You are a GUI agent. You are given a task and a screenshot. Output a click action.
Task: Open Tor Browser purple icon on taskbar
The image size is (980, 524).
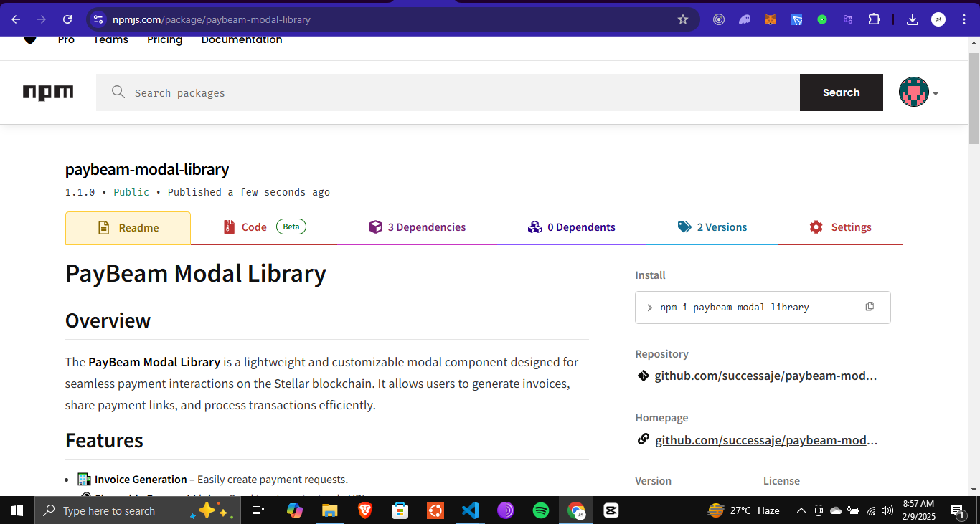[x=506, y=510]
